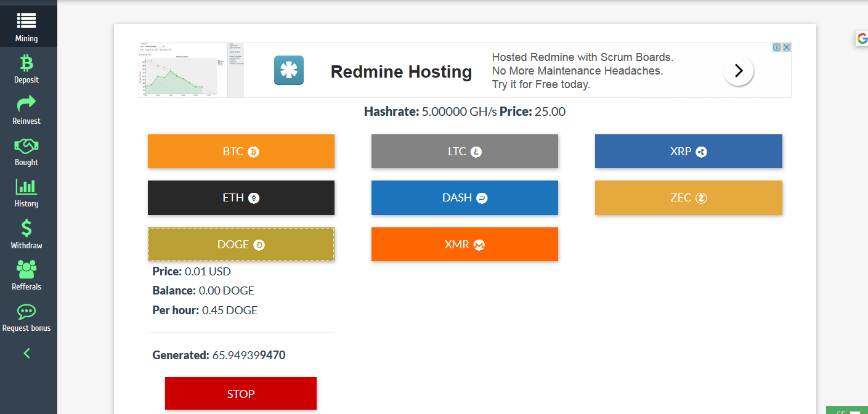Click the Generated value 65.949399470
Screen dimensions: 868x414
pyautogui.click(x=249, y=355)
